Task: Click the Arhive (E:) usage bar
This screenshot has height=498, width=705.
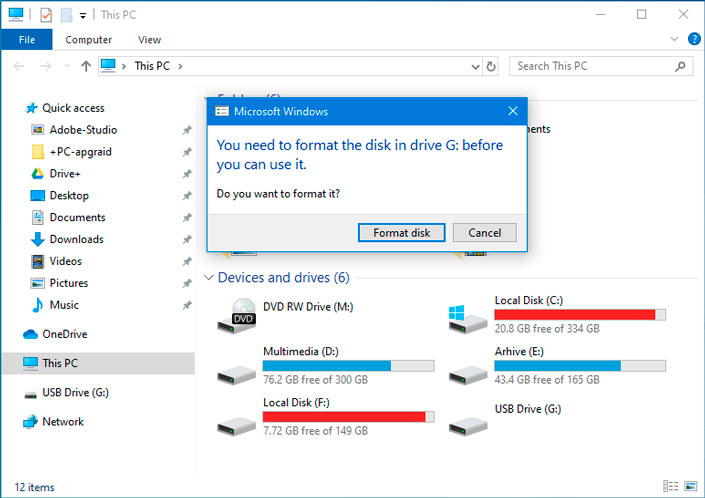Action: pos(580,366)
